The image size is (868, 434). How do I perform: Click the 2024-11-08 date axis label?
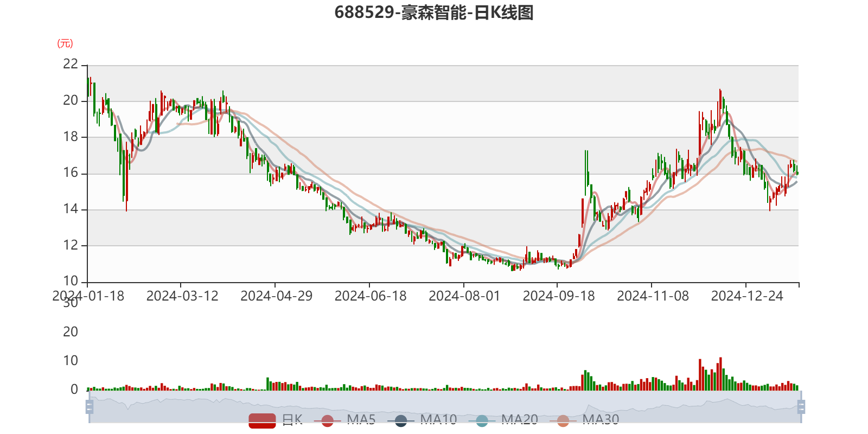653,296
